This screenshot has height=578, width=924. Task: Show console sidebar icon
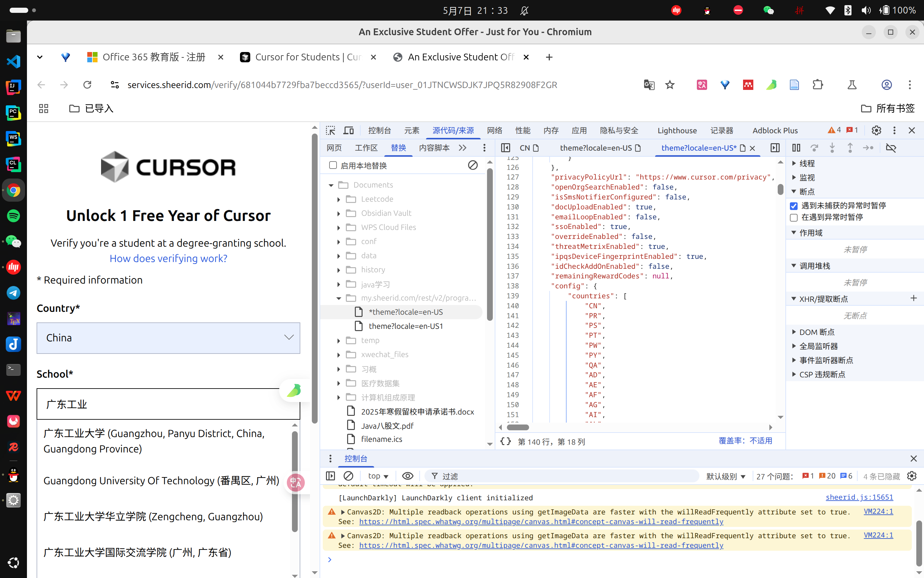click(x=330, y=476)
